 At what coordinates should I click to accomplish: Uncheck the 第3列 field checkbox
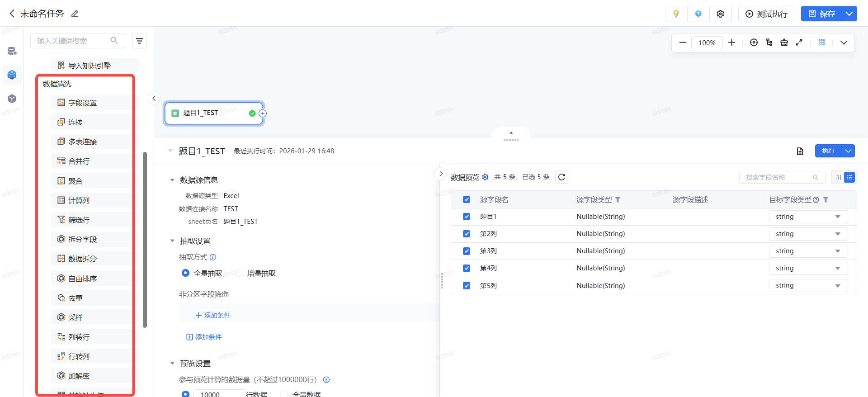point(467,251)
